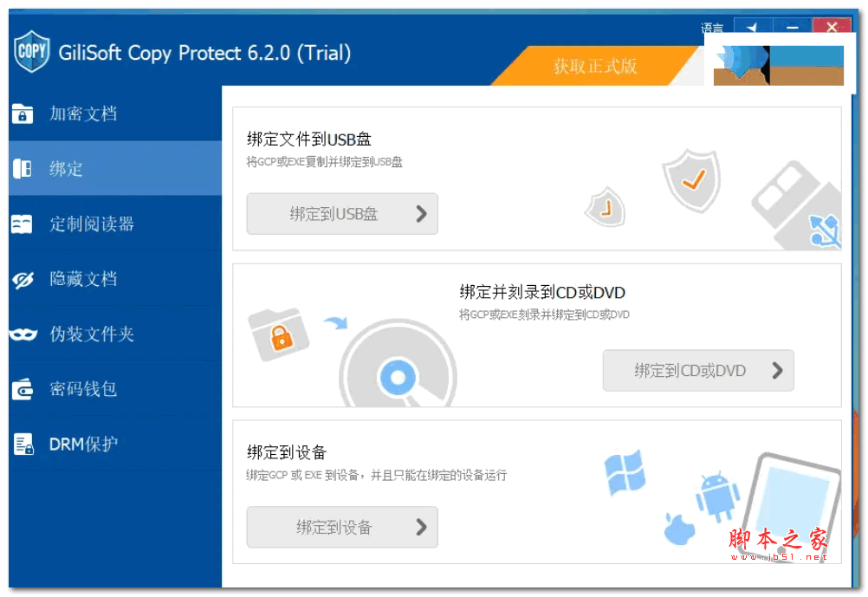868x597 pixels.
Task: Open the 语言 language menu
Action: (712, 28)
